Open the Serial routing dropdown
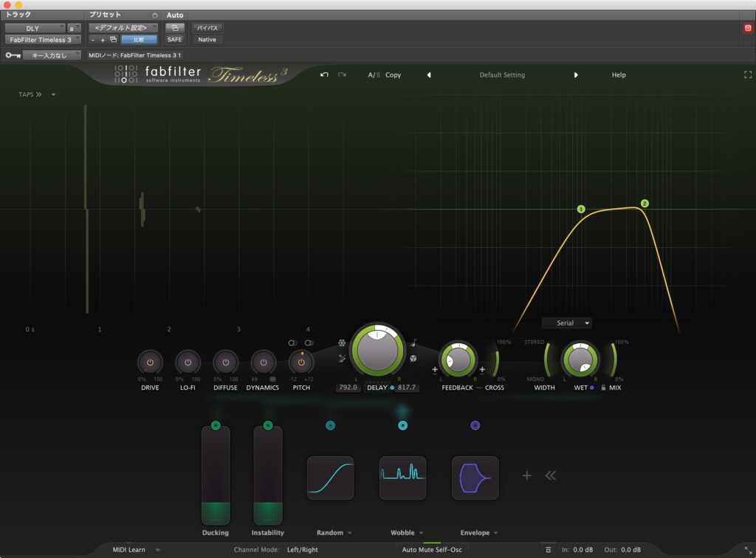 tap(566, 323)
